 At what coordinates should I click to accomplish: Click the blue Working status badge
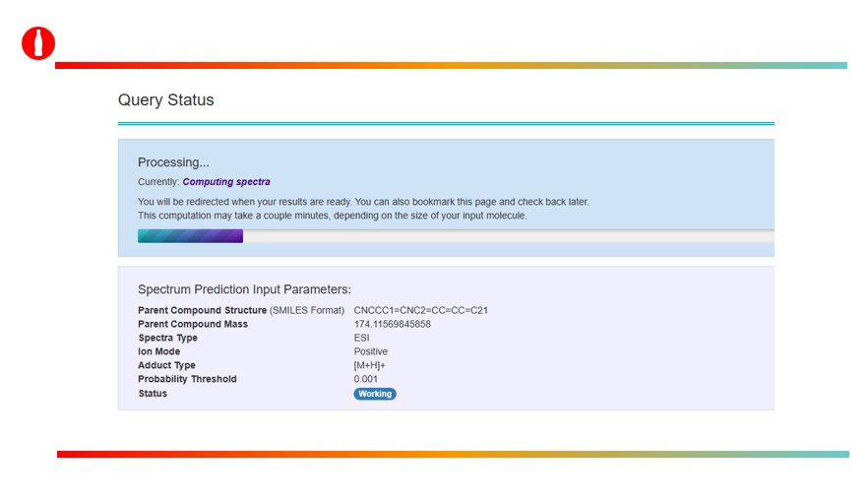375,394
